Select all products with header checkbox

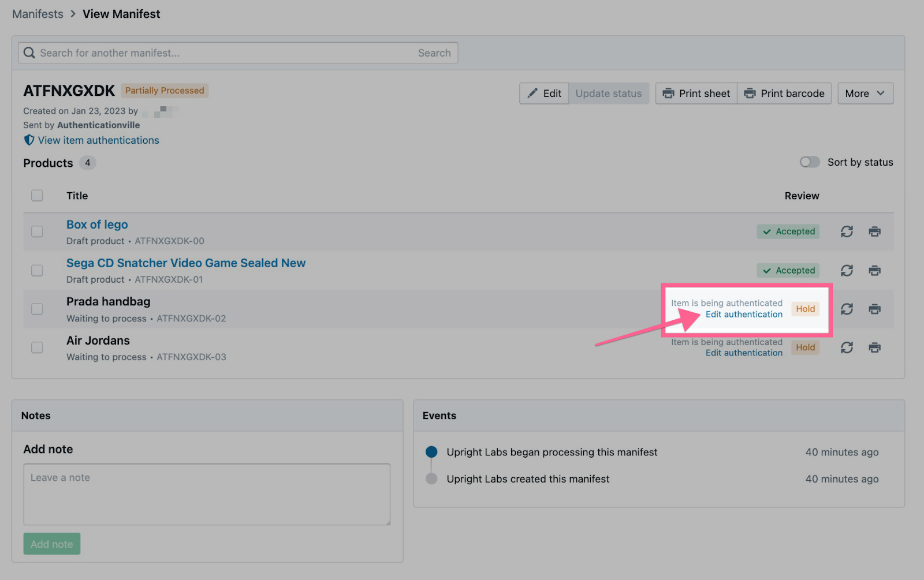37,196
